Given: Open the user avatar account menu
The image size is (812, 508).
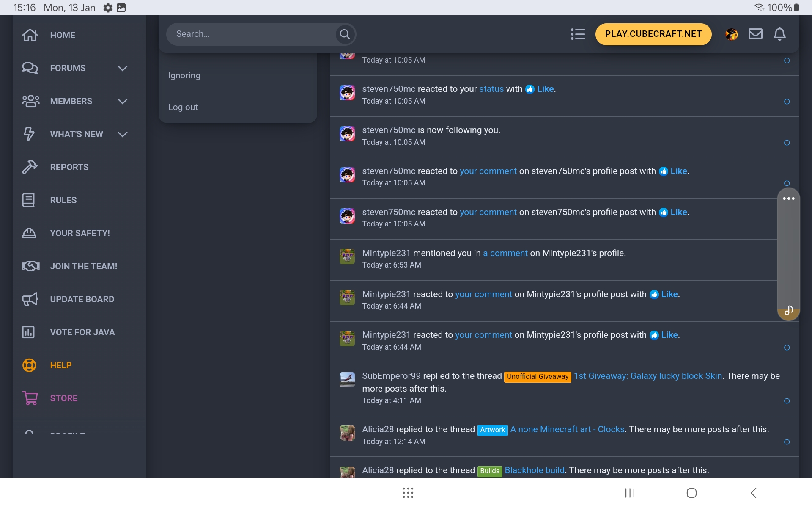Looking at the screenshot, I should click(x=731, y=34).
